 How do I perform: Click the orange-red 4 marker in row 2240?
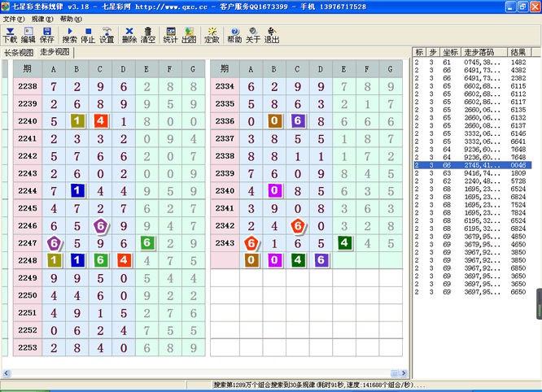[x=101, y=121]
